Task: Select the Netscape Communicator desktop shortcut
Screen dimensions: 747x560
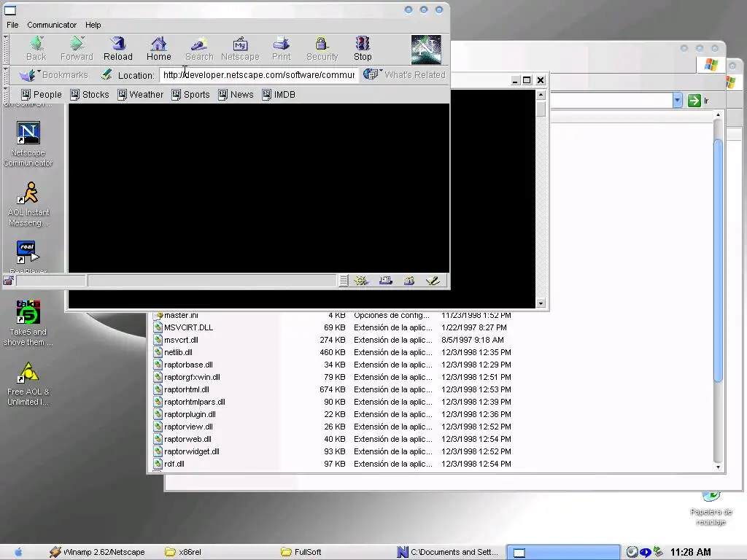Action: [28, 144]
